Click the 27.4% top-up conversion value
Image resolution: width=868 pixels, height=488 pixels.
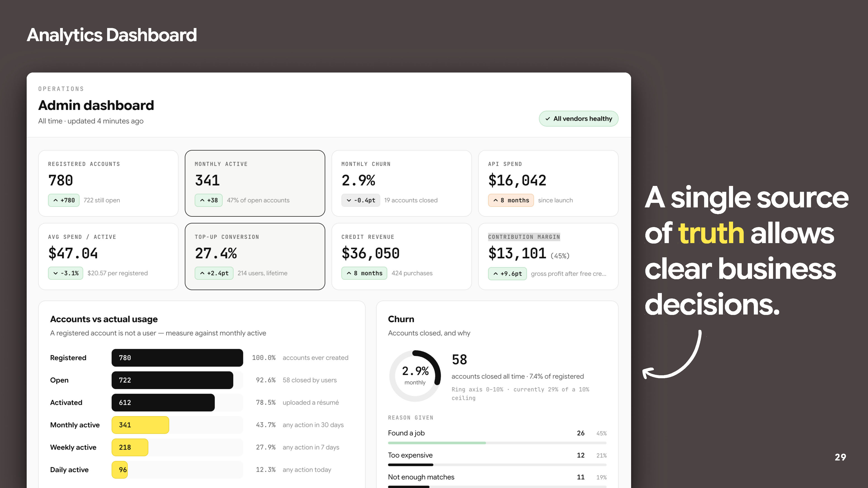(x=216, y=253)
